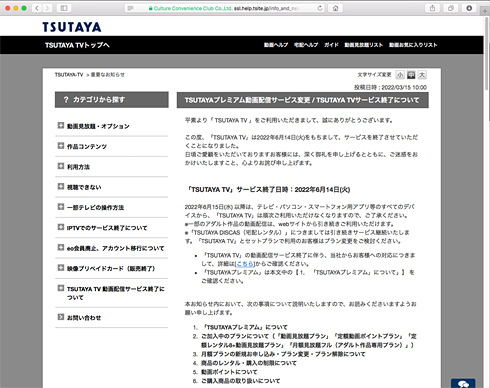Open 動画ヘルプ in the navigation bar
This screenshot has width=490, height=388.
click(x=276, y=45)
